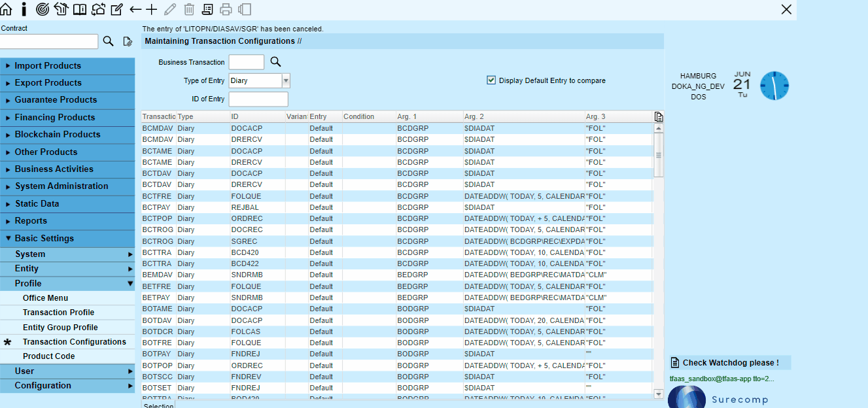This screenshot has width=868, height=408.
Task: Expand the Entity submenu
Action: [x=67, y=269]
